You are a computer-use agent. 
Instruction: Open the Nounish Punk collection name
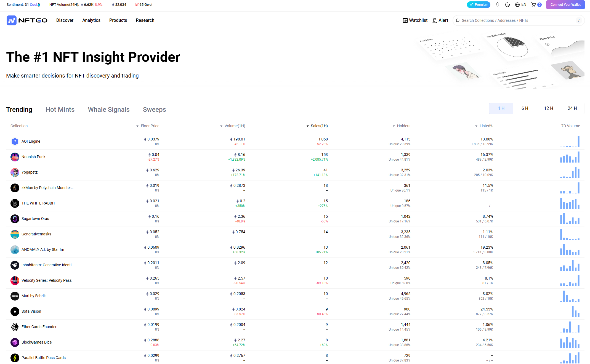pos(33,157)
